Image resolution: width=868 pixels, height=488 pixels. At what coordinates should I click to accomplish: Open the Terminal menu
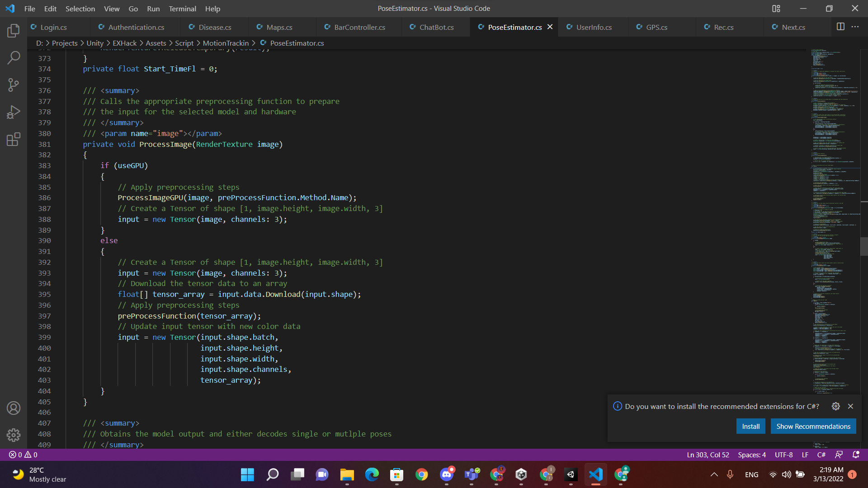coord(182,9)
